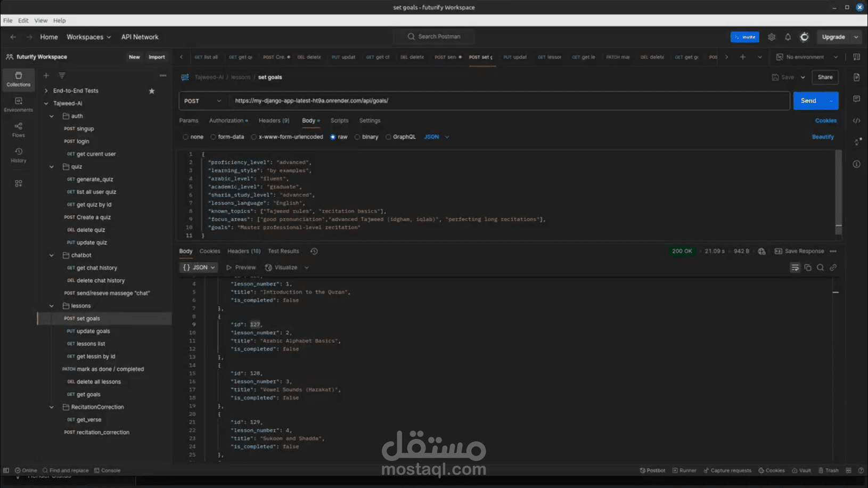Open a new request tab with plus
868x488 pixels.
pos(743,57)
